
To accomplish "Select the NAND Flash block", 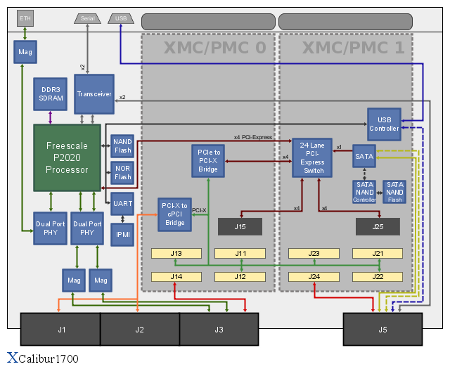I will point(122,146).
